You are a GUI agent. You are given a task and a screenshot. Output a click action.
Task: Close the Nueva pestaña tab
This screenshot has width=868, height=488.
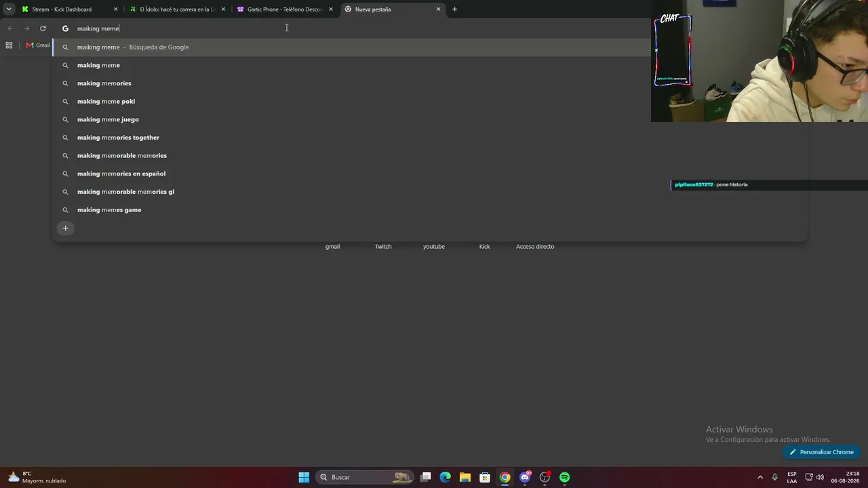pyautogui.click(x=439, y=9)
